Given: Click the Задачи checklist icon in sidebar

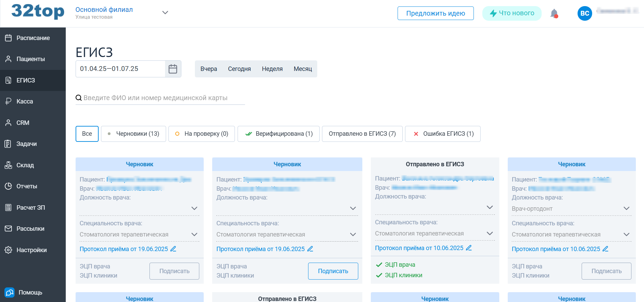Looking at the screenshot, I should pos(8,144).
